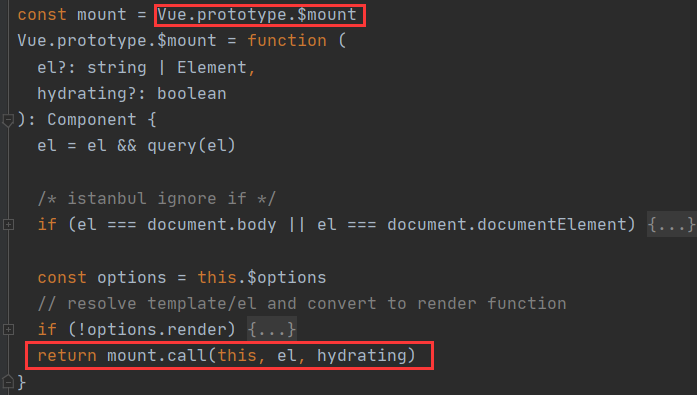Click the istanbul ignore if comment

click(156, 198)
